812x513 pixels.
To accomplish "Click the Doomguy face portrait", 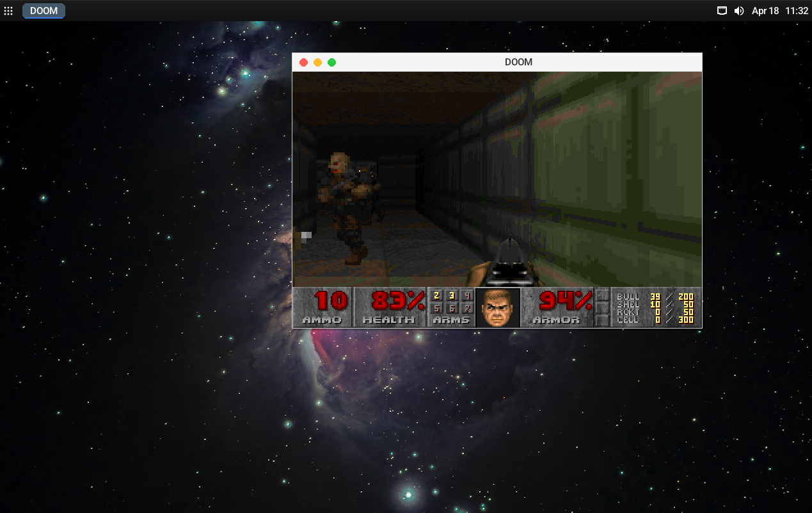I will tap(498, 307).
